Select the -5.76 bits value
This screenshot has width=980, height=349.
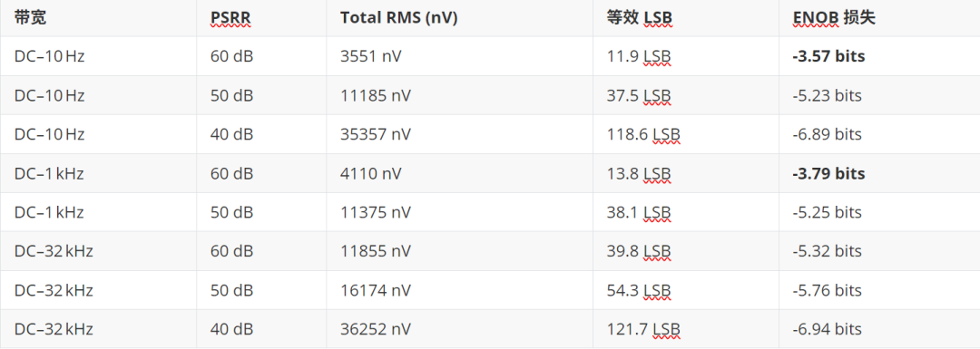pyautogui.click(x=827, y=290)
